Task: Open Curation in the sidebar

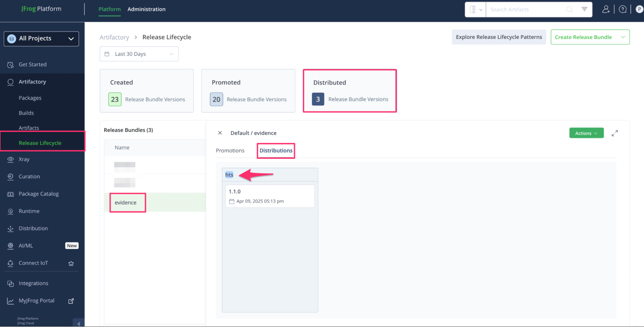Action: pyautogui.click(x=29, y=176)
